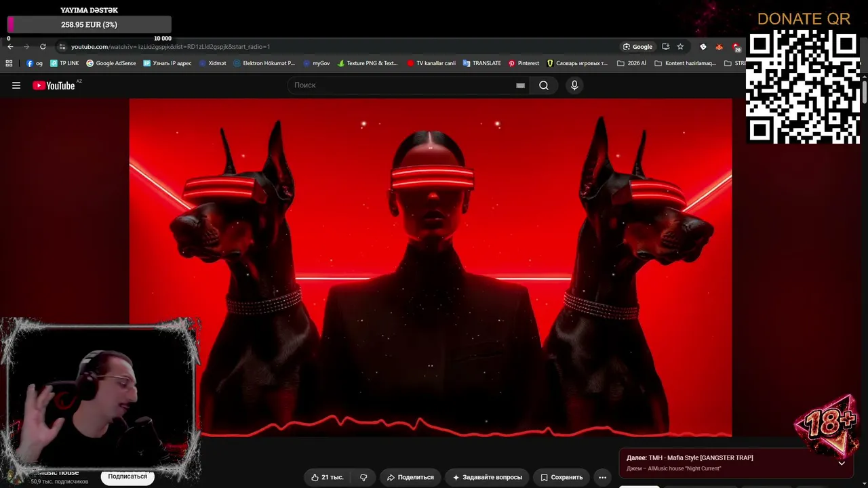Click the 'Задавайте вопросы' button
Viewport: 868px width, 488px height.
(x=487, y=477)
